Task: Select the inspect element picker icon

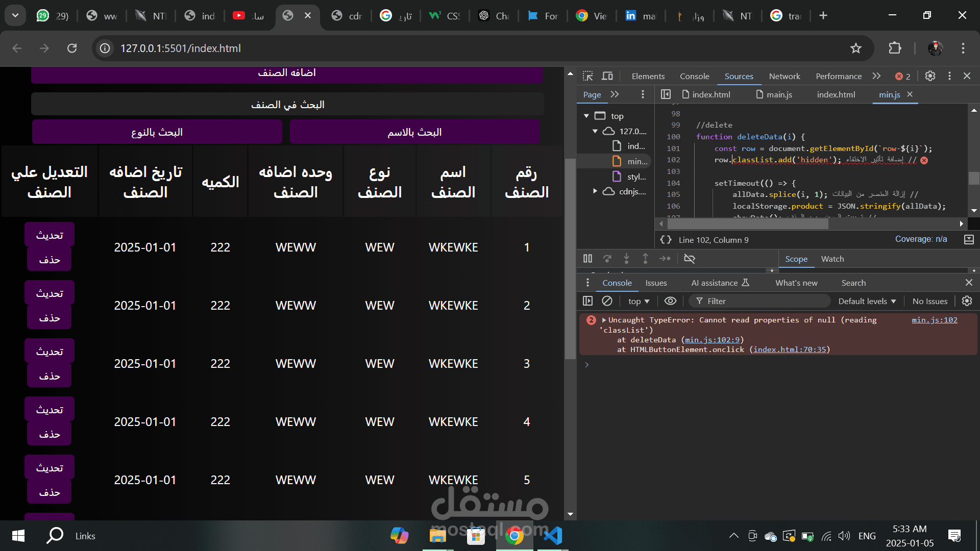Action: [588, 76]
